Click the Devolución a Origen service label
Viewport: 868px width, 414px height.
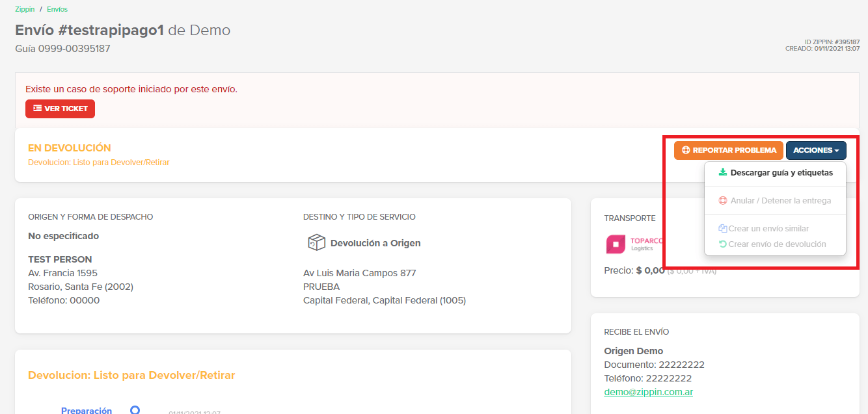[375, 243]
